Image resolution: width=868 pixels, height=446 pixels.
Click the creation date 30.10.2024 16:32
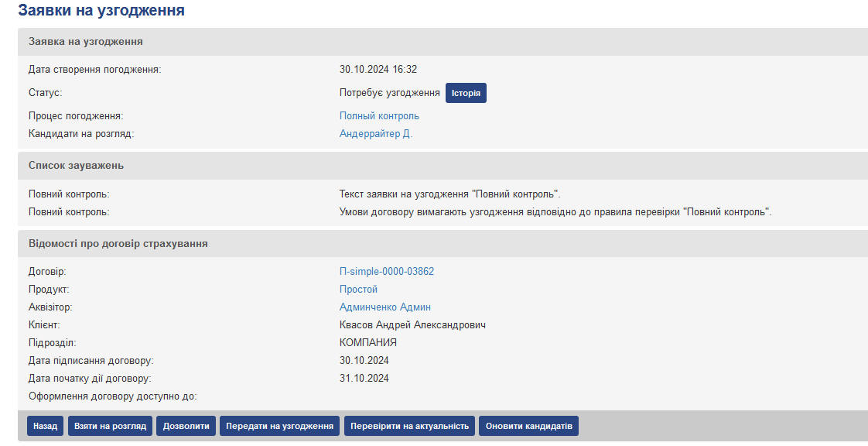[378, 70]
